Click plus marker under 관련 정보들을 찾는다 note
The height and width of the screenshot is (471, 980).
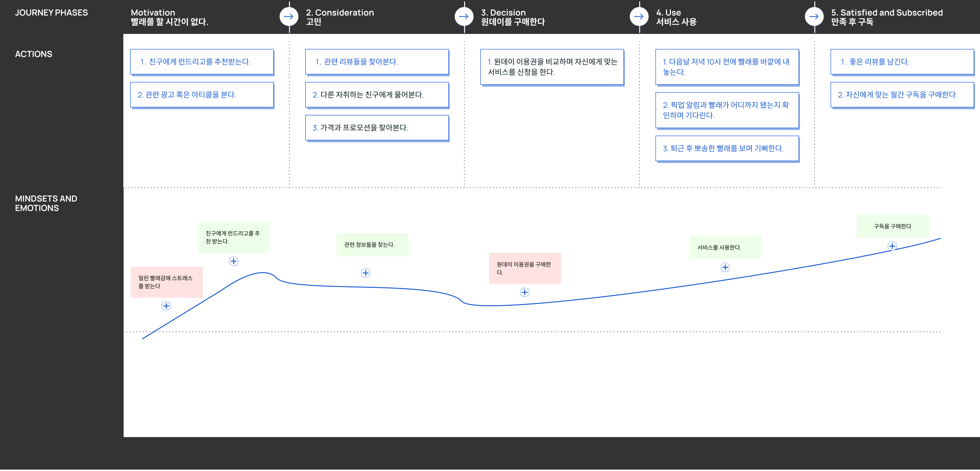click(365, 273)
